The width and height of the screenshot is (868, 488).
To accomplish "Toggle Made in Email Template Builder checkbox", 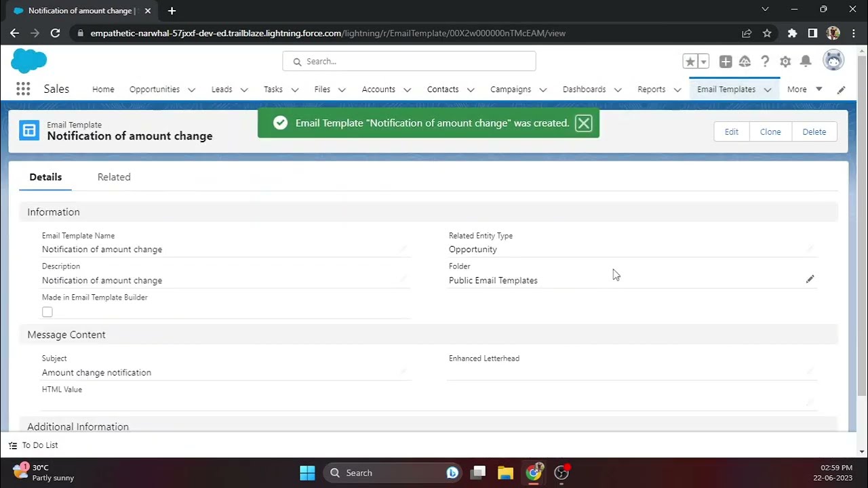I will (47, 312).
